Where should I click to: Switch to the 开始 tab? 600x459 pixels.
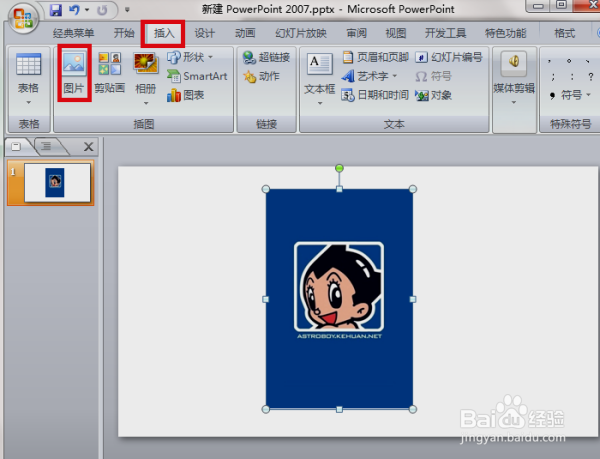(x=124, y=33)
